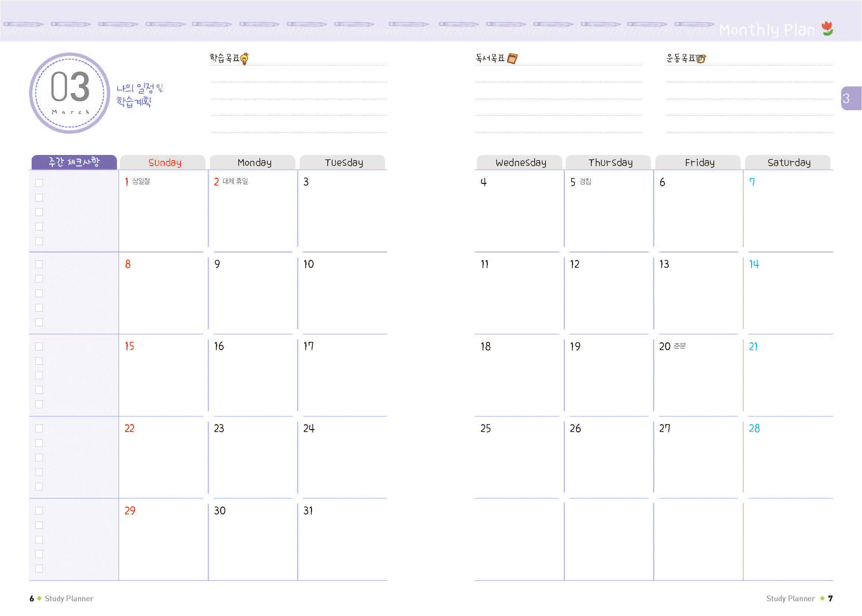862x616 pixels.
Task: Click the green diamond beside page 6
Action: (x=39, y=598)
